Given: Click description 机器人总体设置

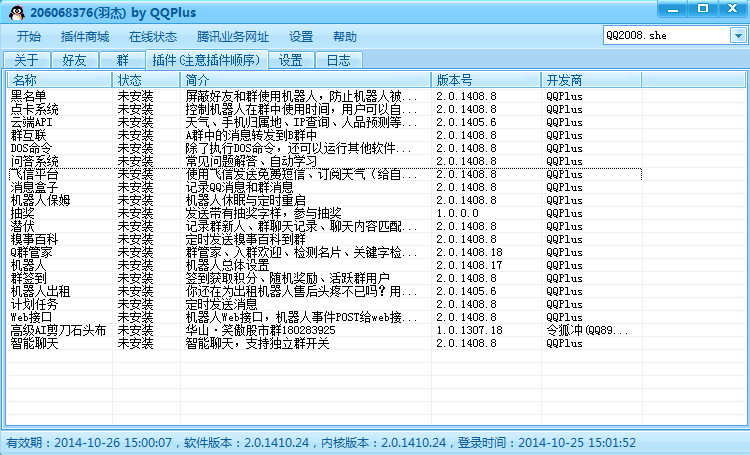Looking at the screenshot, I should coord(227,265).
